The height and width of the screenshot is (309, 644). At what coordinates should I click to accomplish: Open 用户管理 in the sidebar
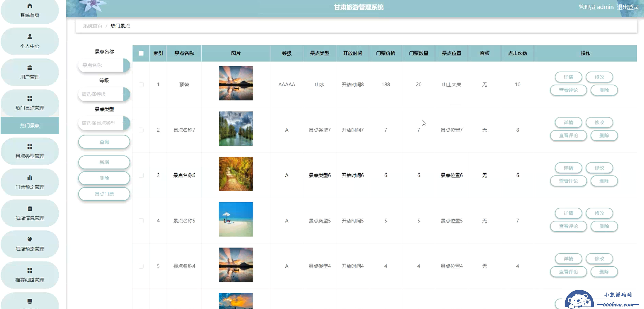click(x=30, y=72)
